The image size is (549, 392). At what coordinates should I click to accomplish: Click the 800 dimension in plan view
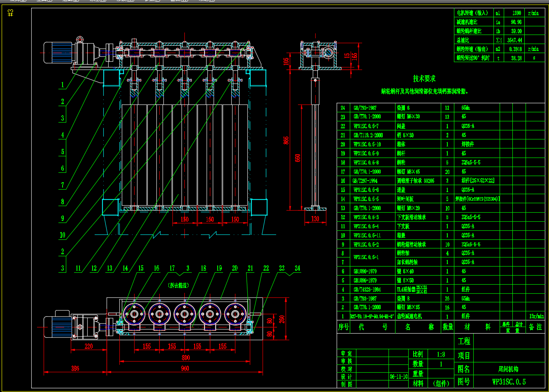186,358
